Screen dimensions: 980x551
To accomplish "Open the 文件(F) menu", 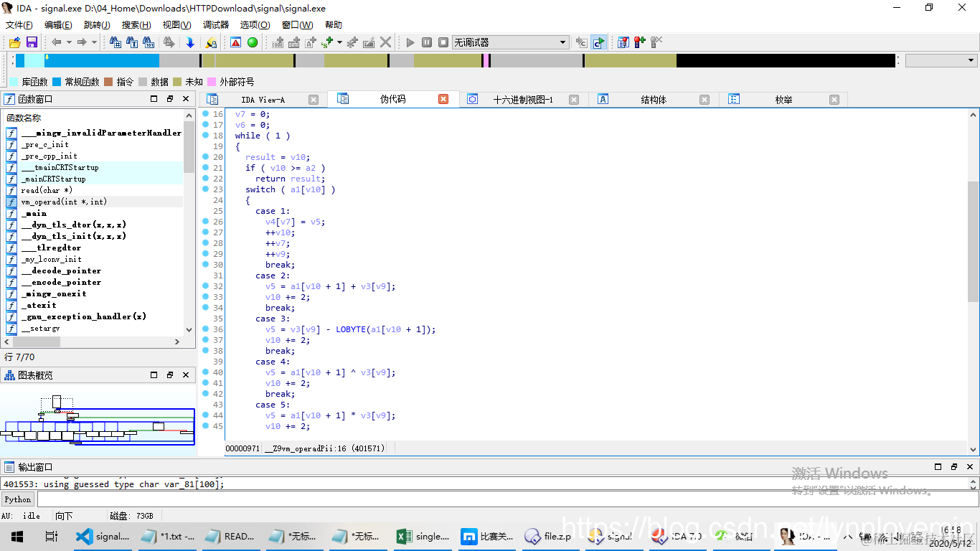I will pyautogui.click(x=19, y=24).
